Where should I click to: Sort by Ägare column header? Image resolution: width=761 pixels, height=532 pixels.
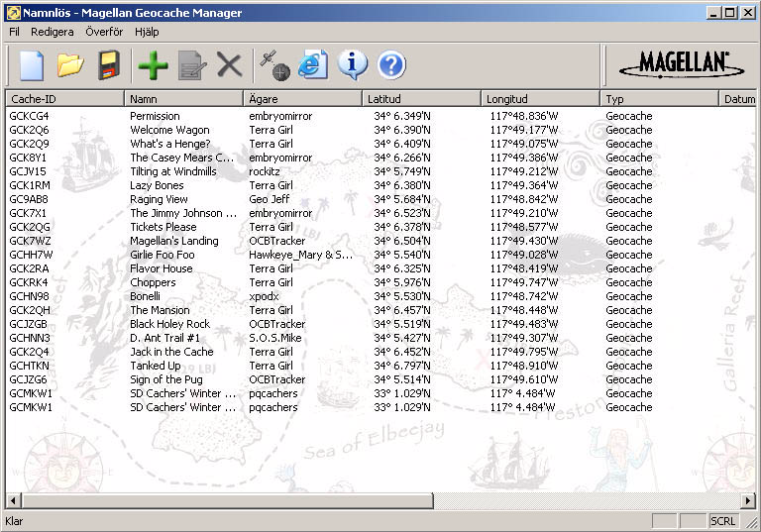click(x=303, y=98)
